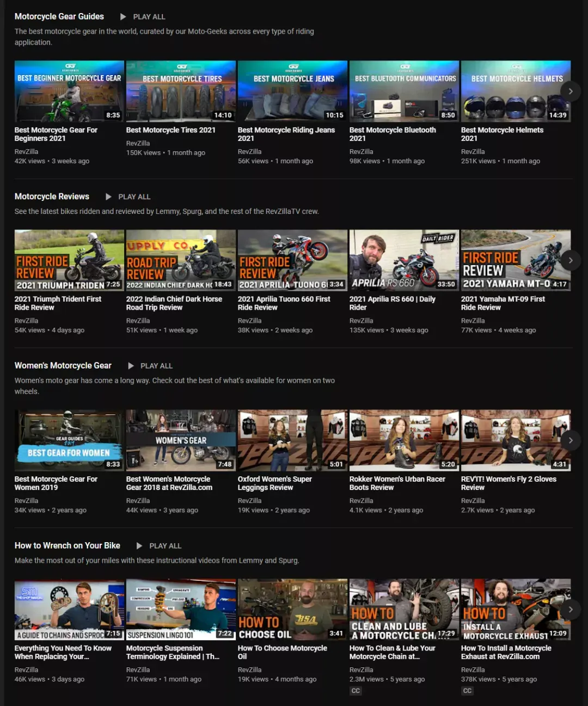Viewport: 588px width, 706px height.
Task: Open Best Gear For Women thumbnail
Action: click(x=69, y=440)
